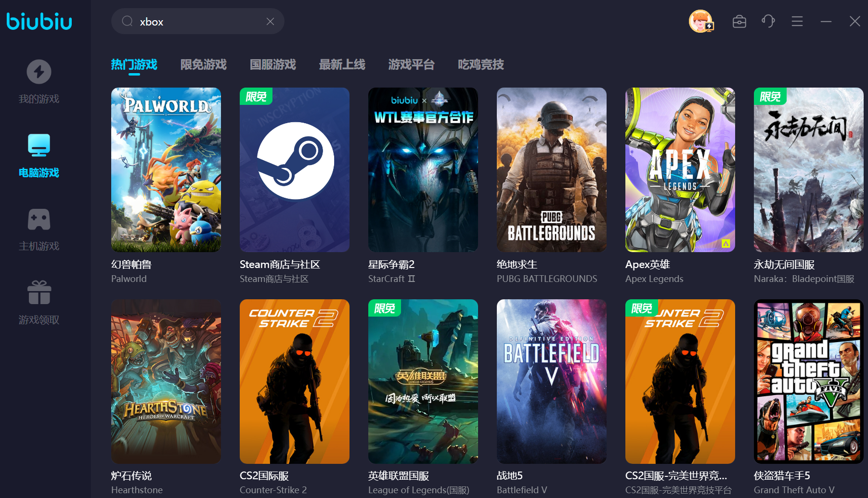Switch to 吃鸡竞技 tab
The image size is (868, 498).
[481, 64]
